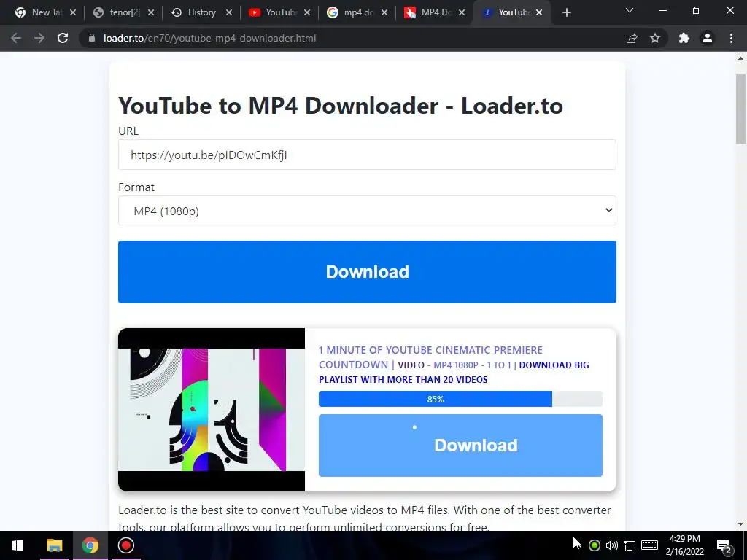Close the tenor tab
Screen dimensions: 747x560
(150, 13)
